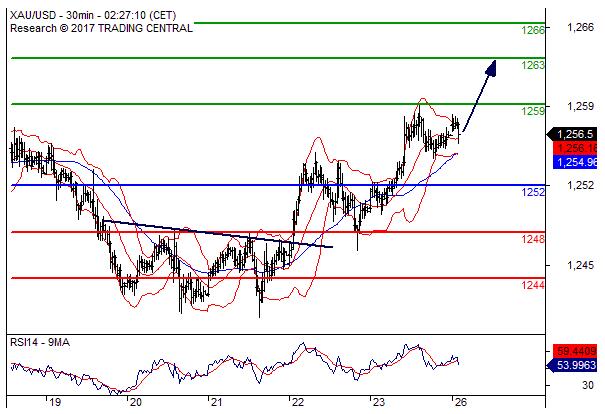Click the Research © 2017 TRADING CENTRAL text
Image resolution: width=605 pixels, height=414 pixels.
pyautogui.click(x=101, y=29)
